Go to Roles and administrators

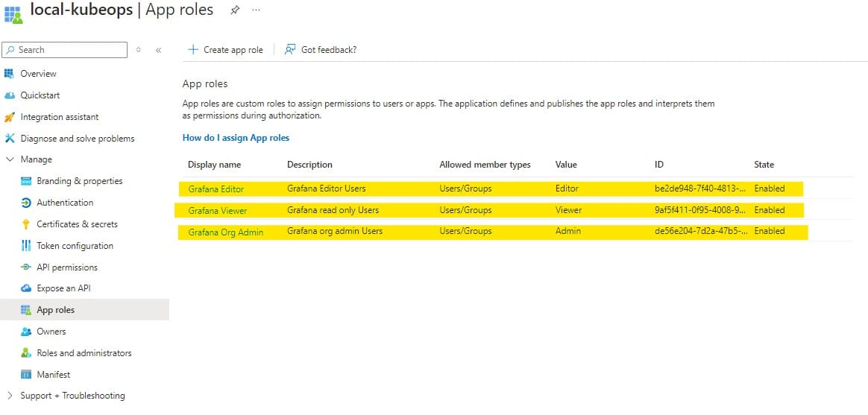[x=84, y=353]
